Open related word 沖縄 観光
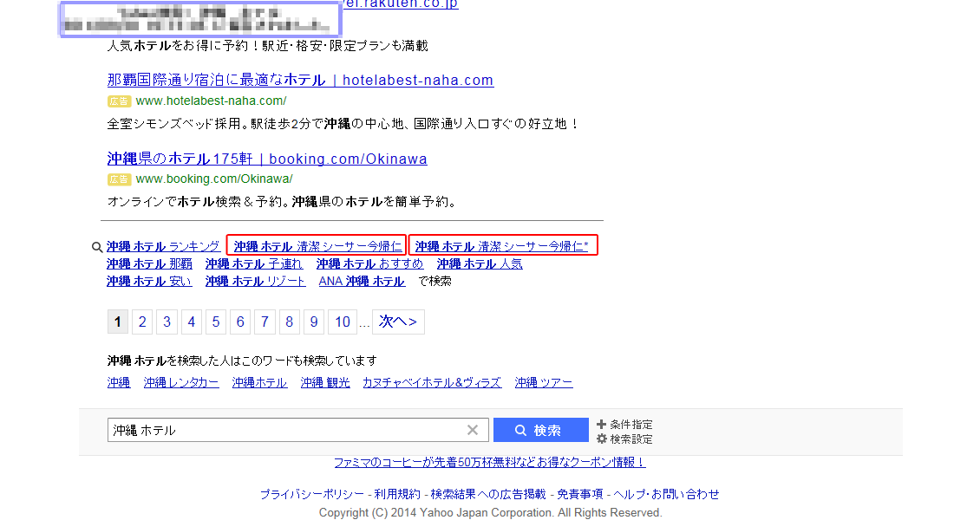The width and height of the screenshot is (980, 520). [325, 383]
